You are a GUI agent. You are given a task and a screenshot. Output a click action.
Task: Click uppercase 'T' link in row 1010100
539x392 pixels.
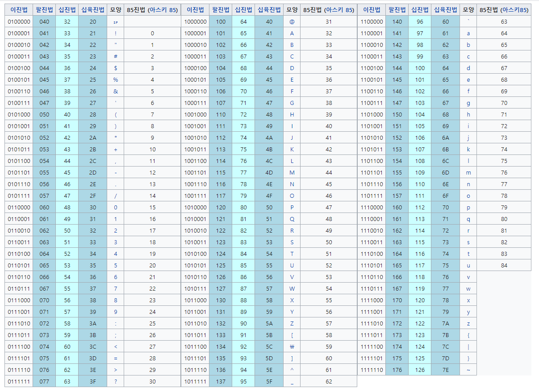[x=292, y=254]
